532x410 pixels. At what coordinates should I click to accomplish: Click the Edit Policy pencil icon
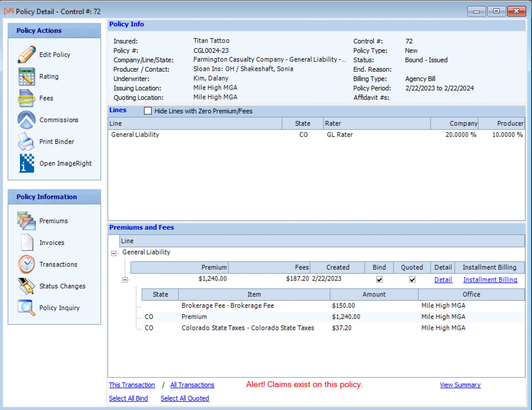pyautogui.click(x=27, y=55)
